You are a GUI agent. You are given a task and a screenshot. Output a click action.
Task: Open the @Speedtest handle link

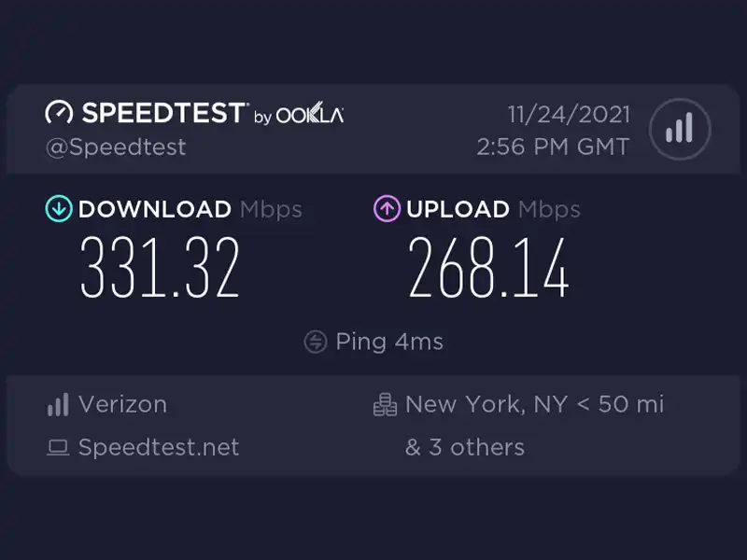[116, 147]
